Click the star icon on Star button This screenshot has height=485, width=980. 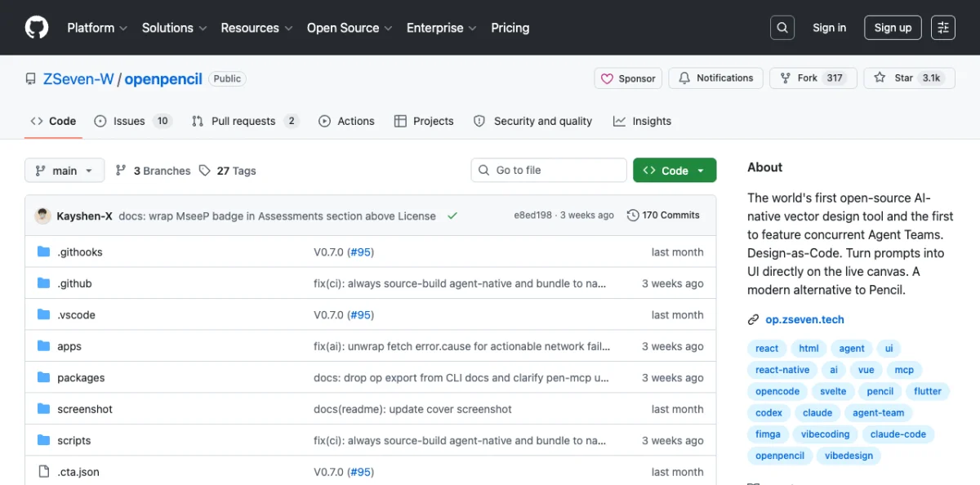click(x=880, y=78)
